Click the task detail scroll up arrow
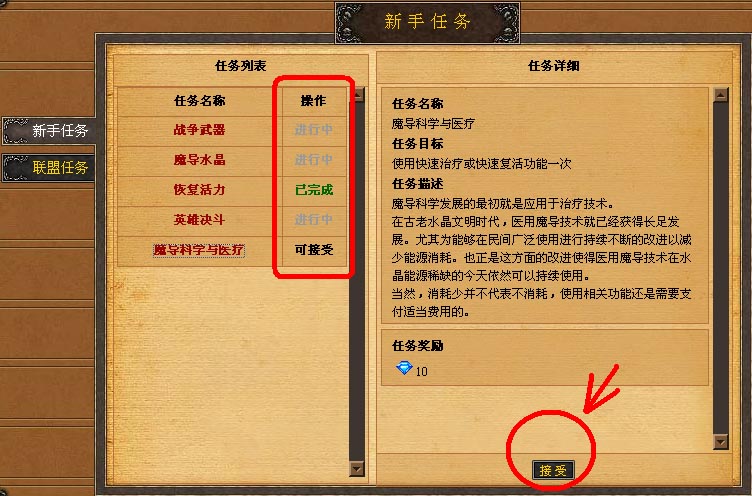Screen dimensions: 752x496 pos(721,94)
